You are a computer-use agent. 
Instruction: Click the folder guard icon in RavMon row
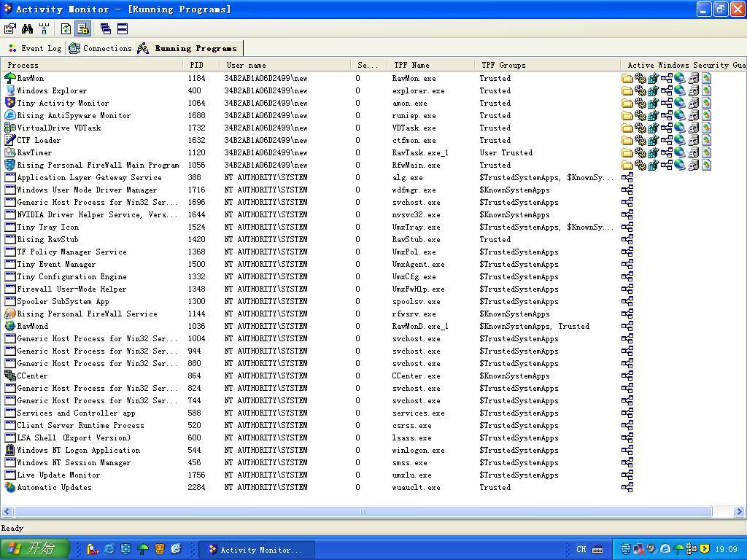(627, 79)
